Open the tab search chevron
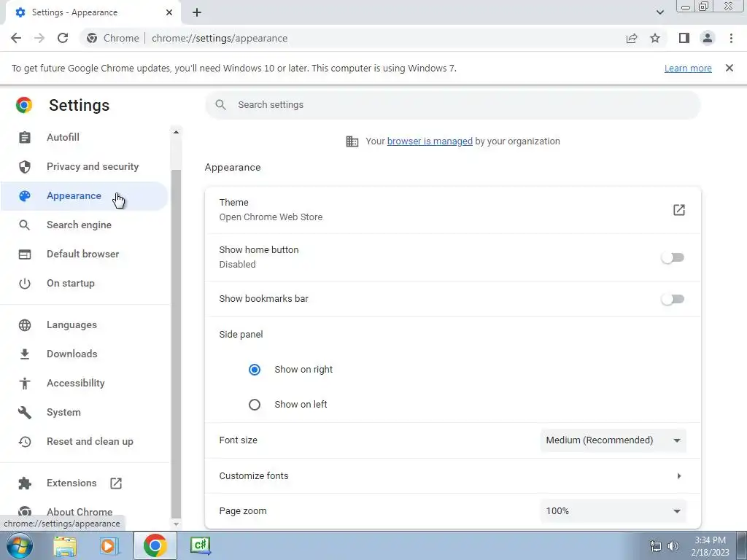The width and height of the screenshot is (747, 560). point(659,12)
